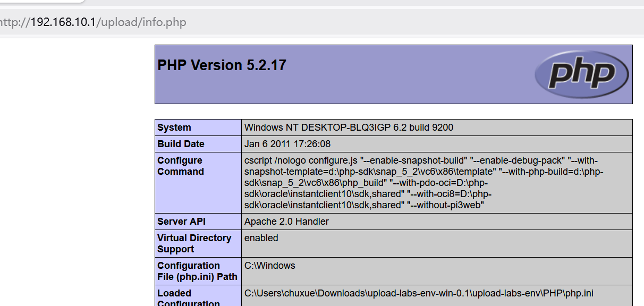644x306 pixels.
Task: Select the C:\Windows path value
Action: [269, 266]
